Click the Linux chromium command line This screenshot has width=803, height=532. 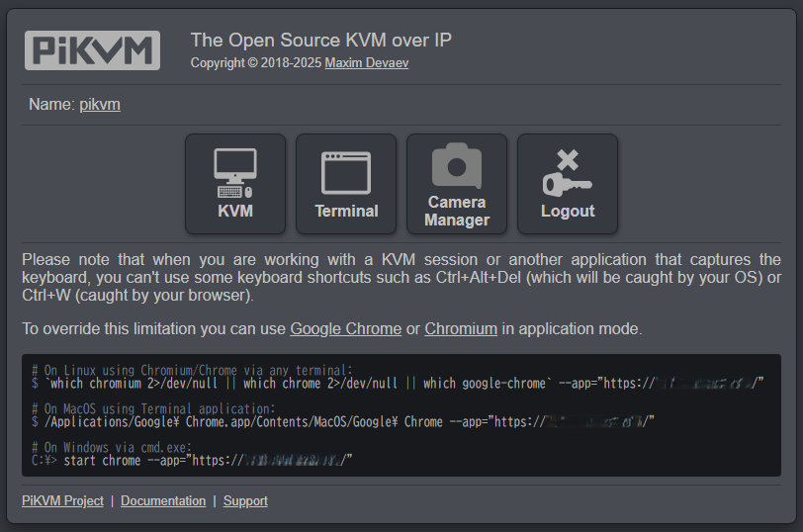[x=398, y=384]
